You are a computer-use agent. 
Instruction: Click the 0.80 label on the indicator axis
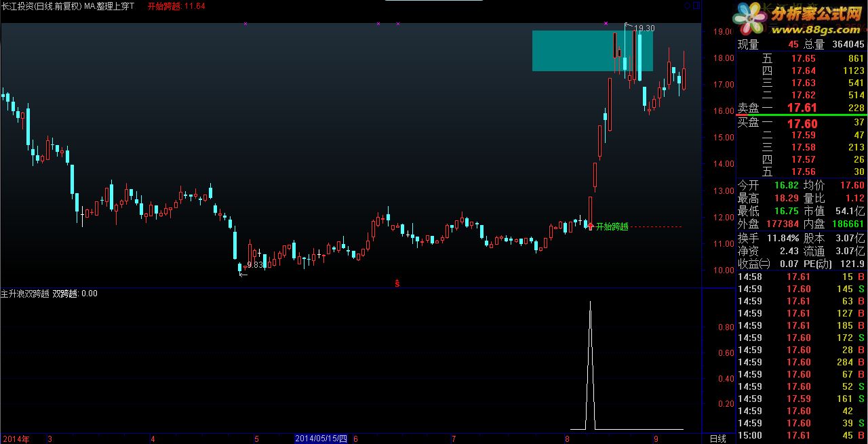pos(726,327)
